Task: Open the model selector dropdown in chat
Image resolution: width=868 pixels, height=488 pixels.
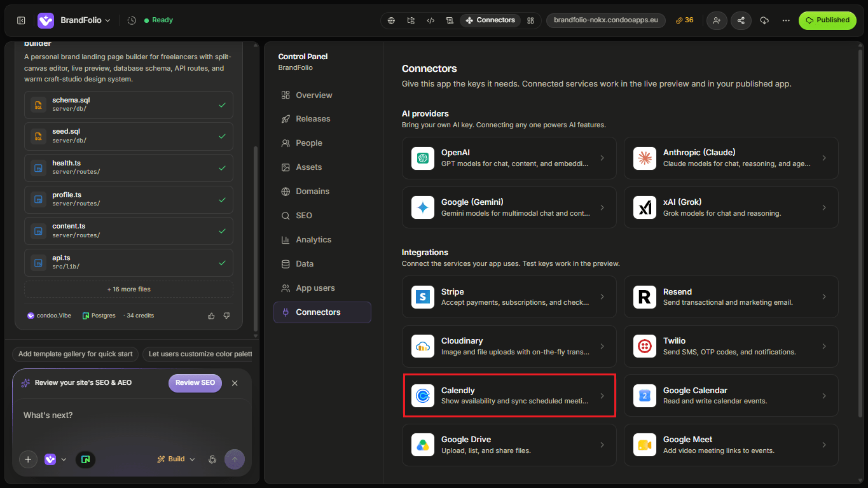Action: pyautogui.click(x=55, y=459)
